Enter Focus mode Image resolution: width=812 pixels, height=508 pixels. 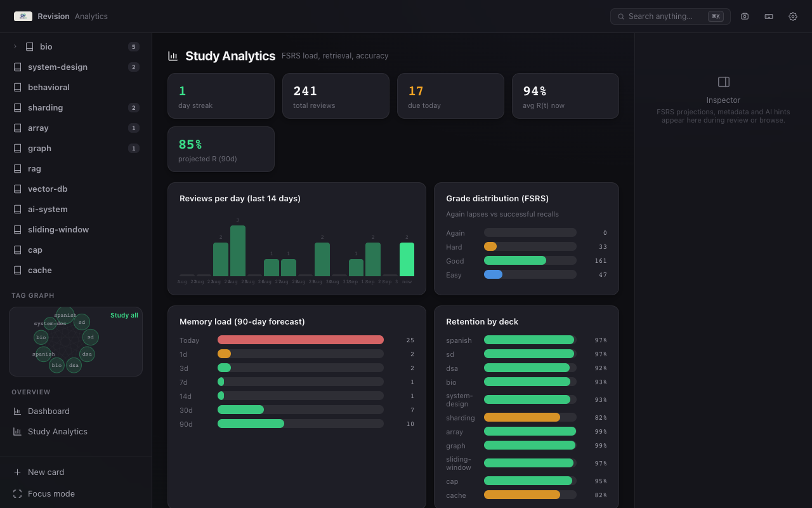tap(76, 493)
